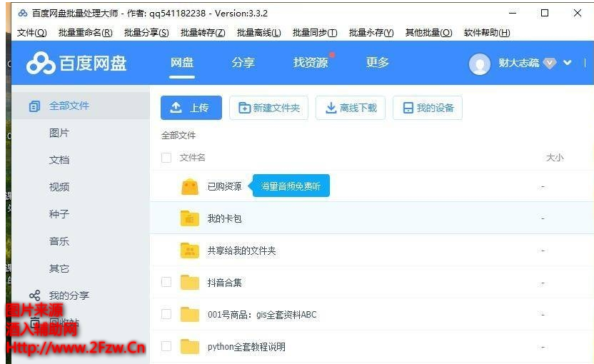Click the python全套教程说明 folder icon
This screenshot has width=594, height=364.
pyautogui.click(x=190, y=346)
